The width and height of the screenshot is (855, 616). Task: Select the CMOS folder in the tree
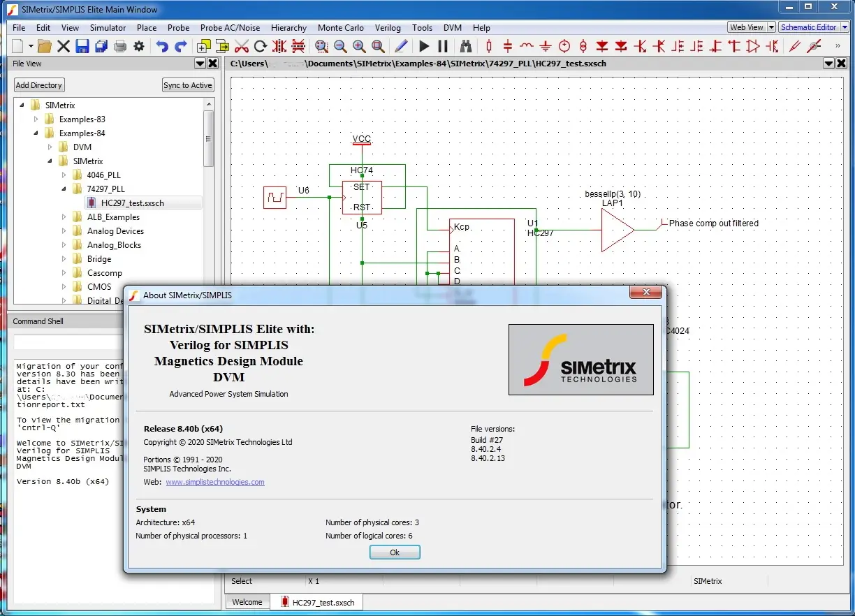(x=99, y=287)
